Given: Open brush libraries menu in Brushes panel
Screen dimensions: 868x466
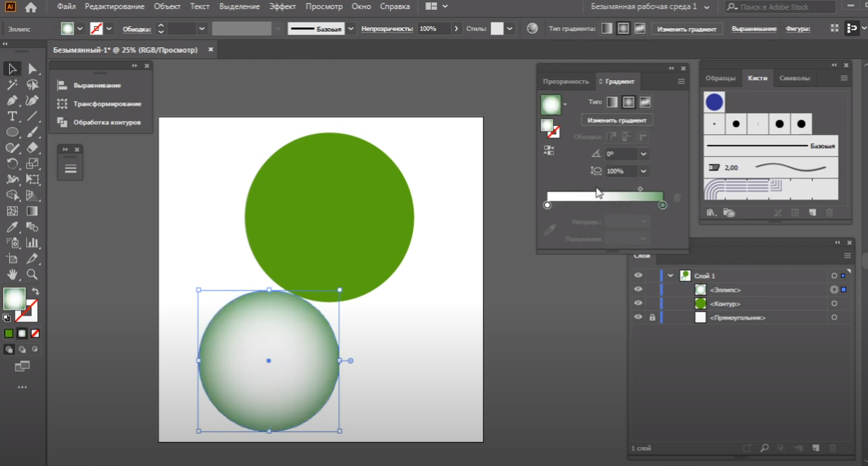Looking at the screenshot, I should 711,212.
